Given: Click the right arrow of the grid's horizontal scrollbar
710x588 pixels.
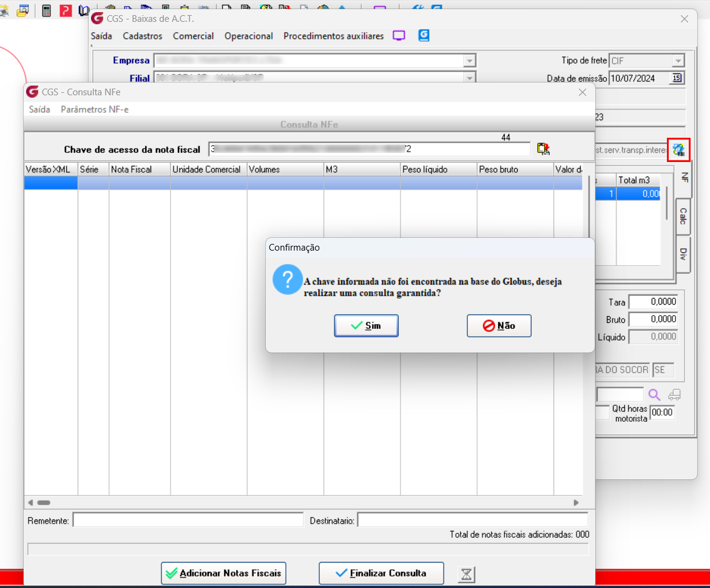Looking at the screenshot, I should click(576, 502).
